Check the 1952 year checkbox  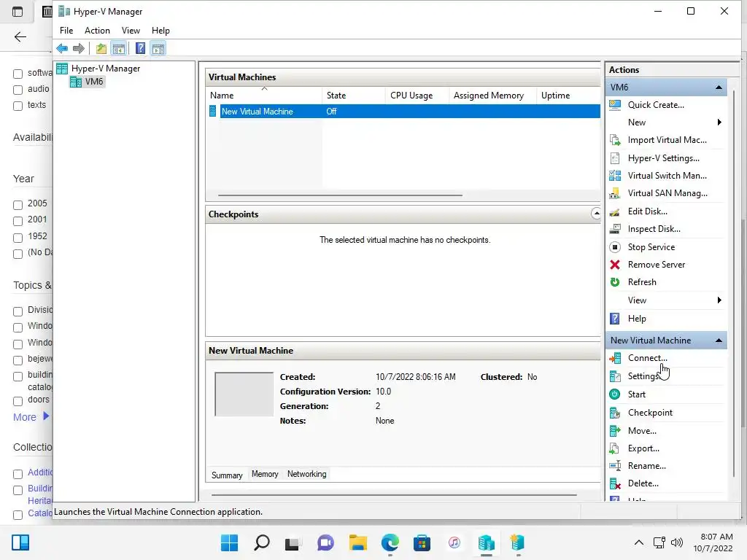pyautogui.click(x=18, y=238)
